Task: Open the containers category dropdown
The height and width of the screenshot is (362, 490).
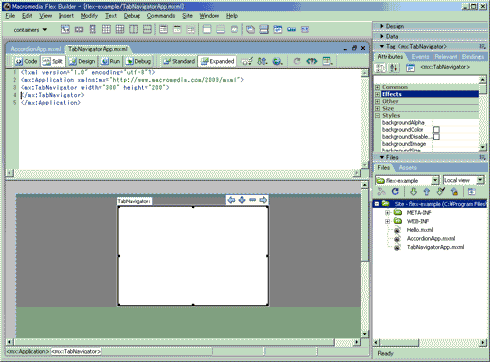Action: point(30,30)
